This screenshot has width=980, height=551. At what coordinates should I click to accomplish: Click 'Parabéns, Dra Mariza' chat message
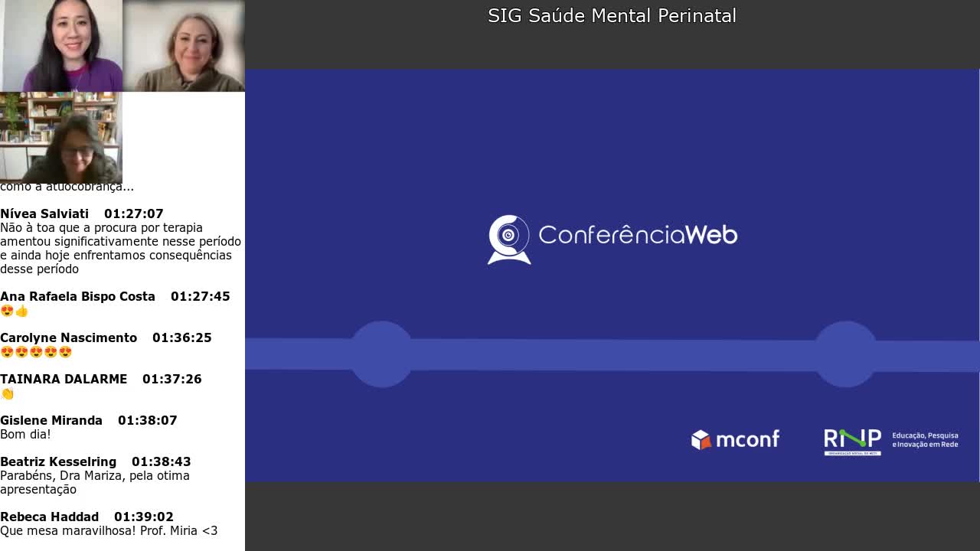point(95,482)
